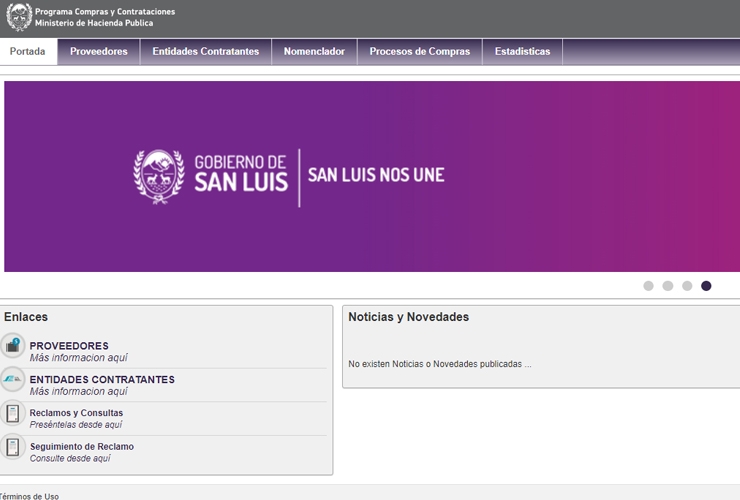Viewport: 740px width, 500px height.
Task: Select the third carousel slide dot
Action: [687, 286]
